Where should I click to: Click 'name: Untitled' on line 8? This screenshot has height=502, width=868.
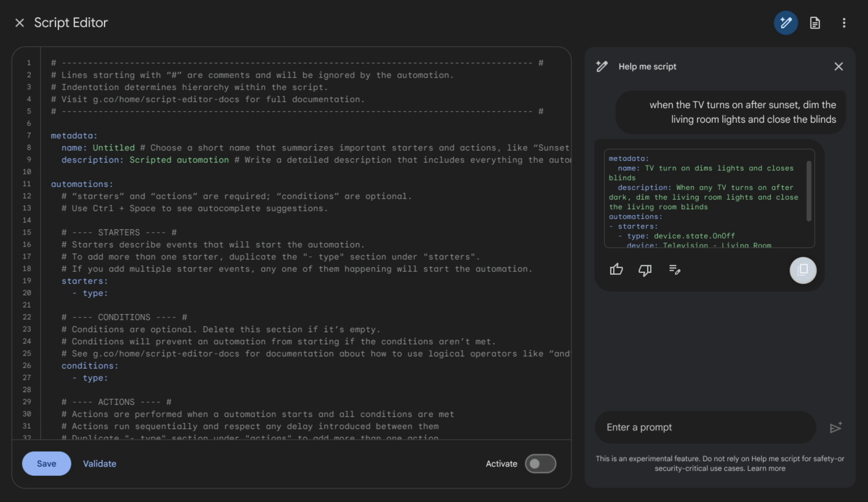point(98,148)
